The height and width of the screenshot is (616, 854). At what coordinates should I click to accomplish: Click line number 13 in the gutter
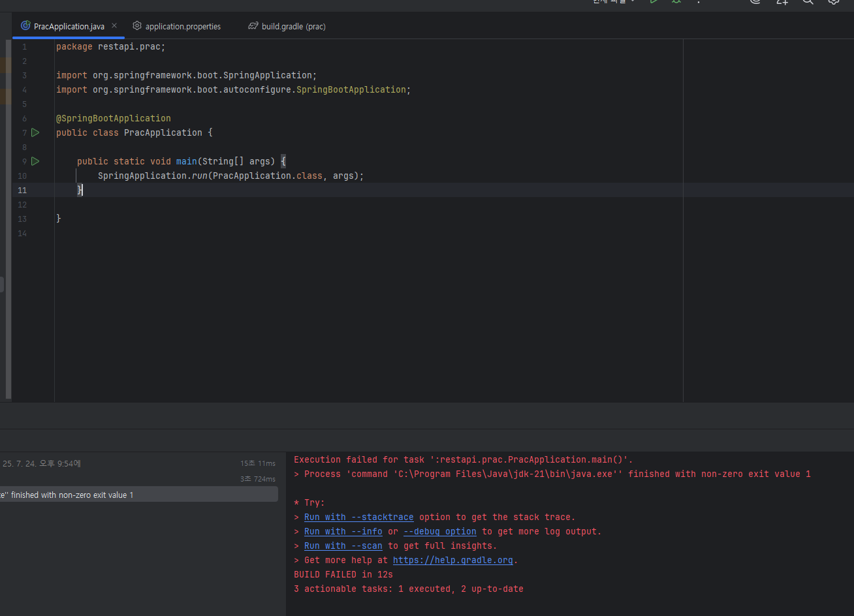22,219
